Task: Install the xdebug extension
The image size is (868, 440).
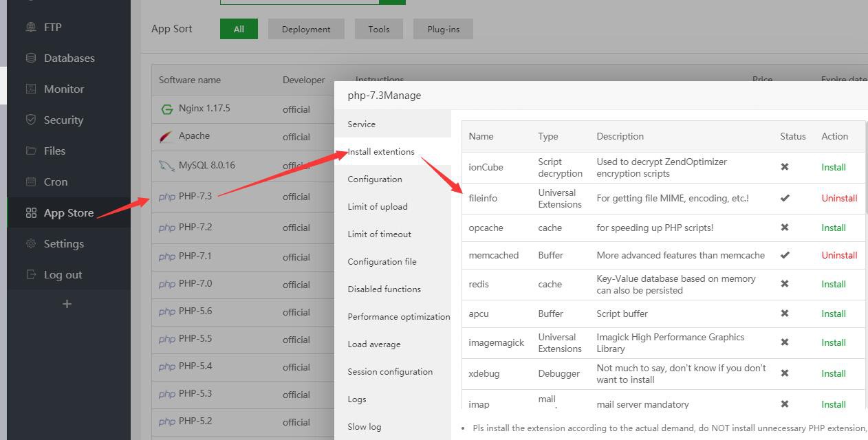Action: 833,373
